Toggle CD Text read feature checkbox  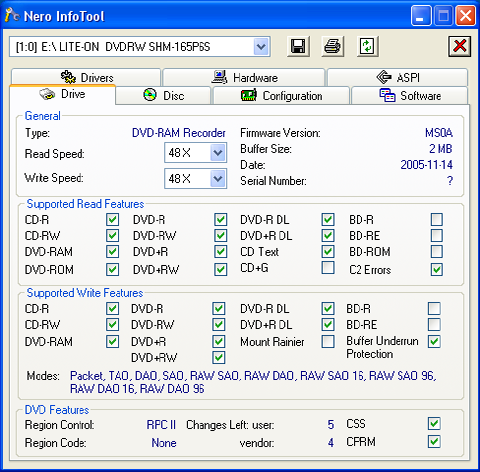(328, 251)
